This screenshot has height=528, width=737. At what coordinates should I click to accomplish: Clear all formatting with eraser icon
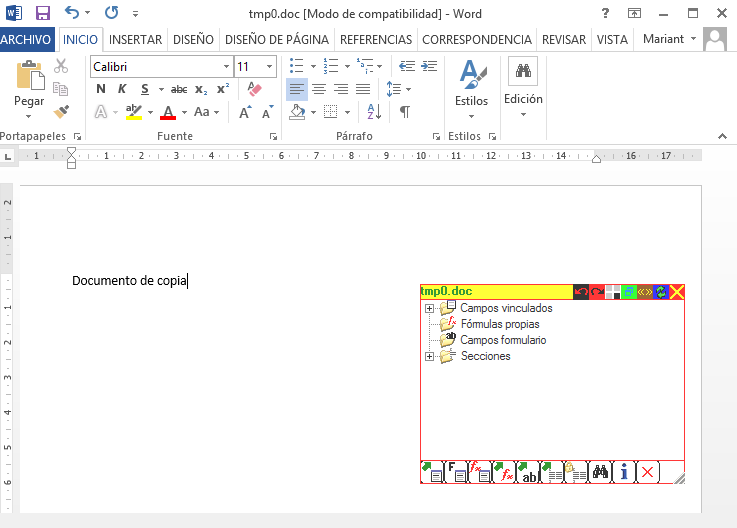tap(254, 89)
